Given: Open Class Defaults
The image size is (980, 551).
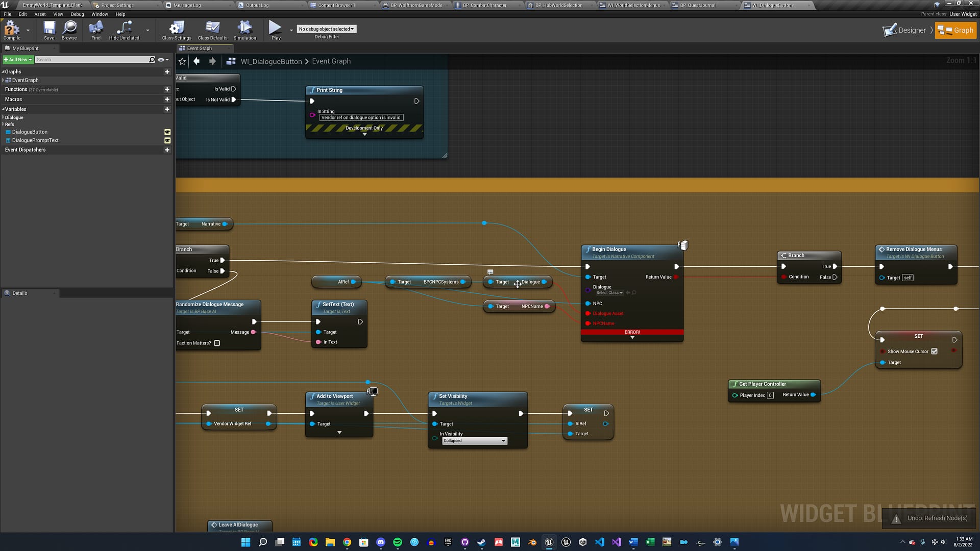Looking at the screenshot, I should tap(212, 31).
